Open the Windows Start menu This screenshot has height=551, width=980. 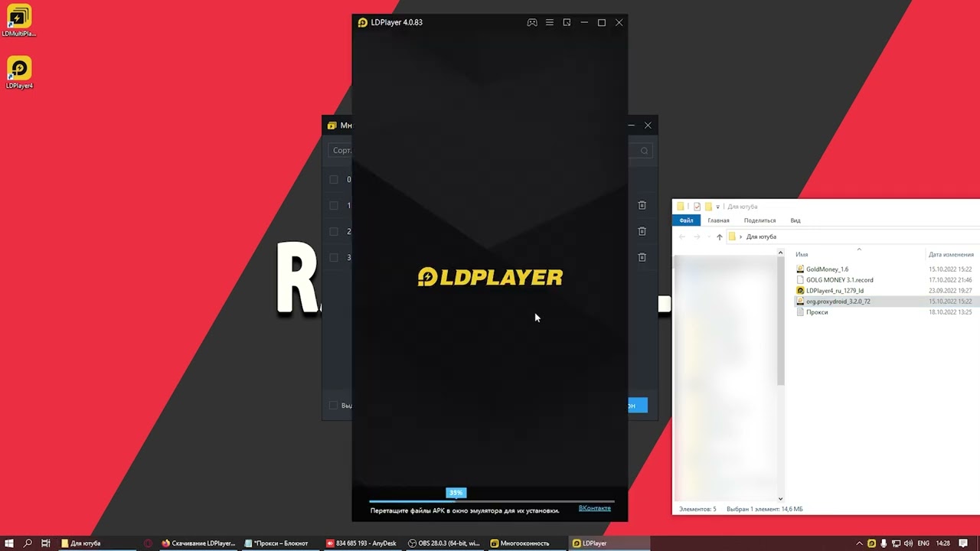[9, 543]
